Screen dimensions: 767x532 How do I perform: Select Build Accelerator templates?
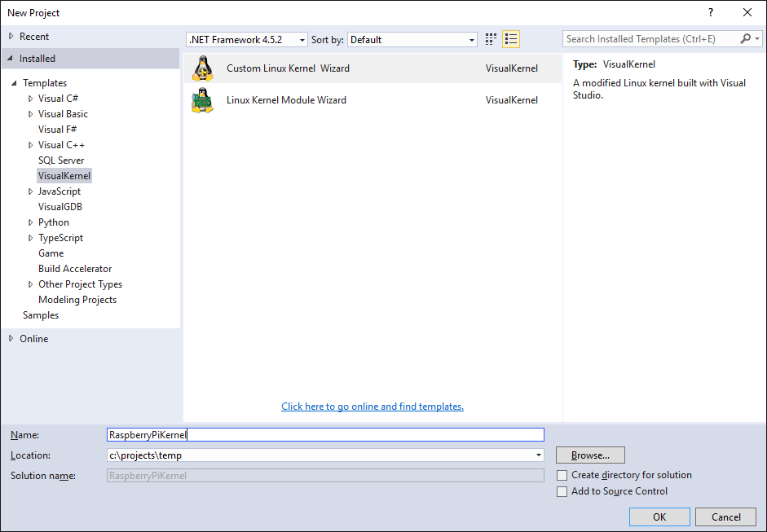(x=75, y=269)
